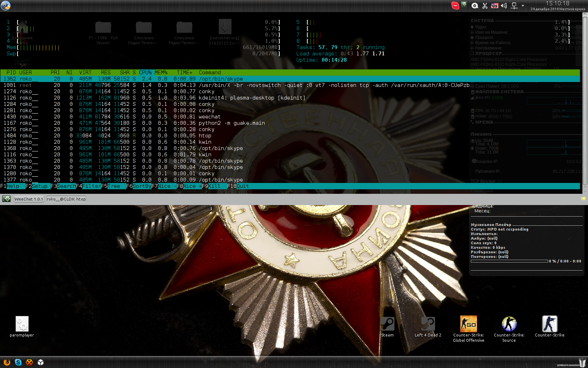Open the volume speaker tray icon
Screen dimensions: 588x368
504,6
